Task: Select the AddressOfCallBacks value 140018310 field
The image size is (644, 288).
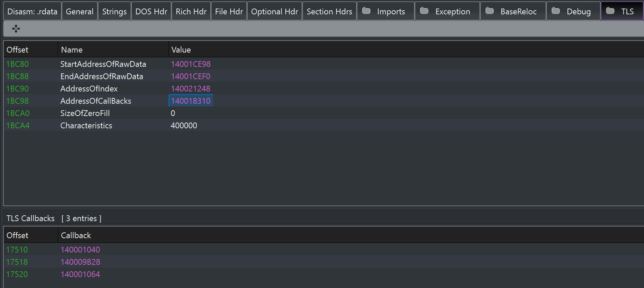Action: pyautogui.click(x=191, y=101)
